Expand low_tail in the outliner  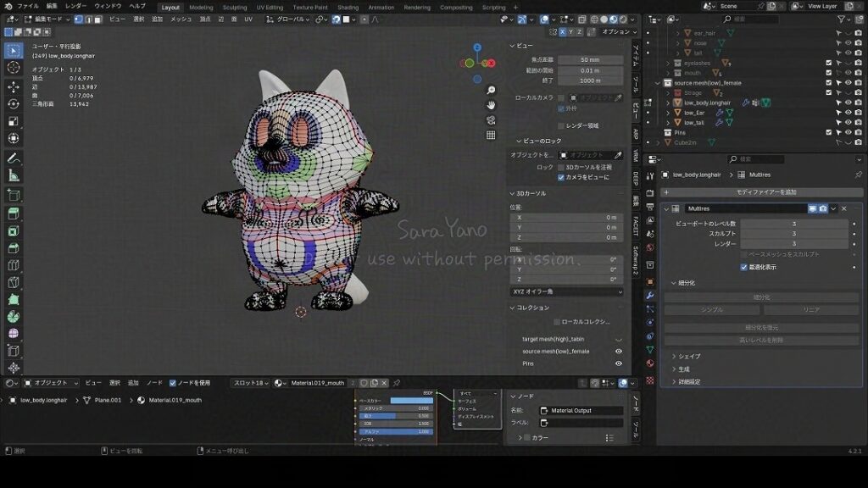(x=668, y=123)
